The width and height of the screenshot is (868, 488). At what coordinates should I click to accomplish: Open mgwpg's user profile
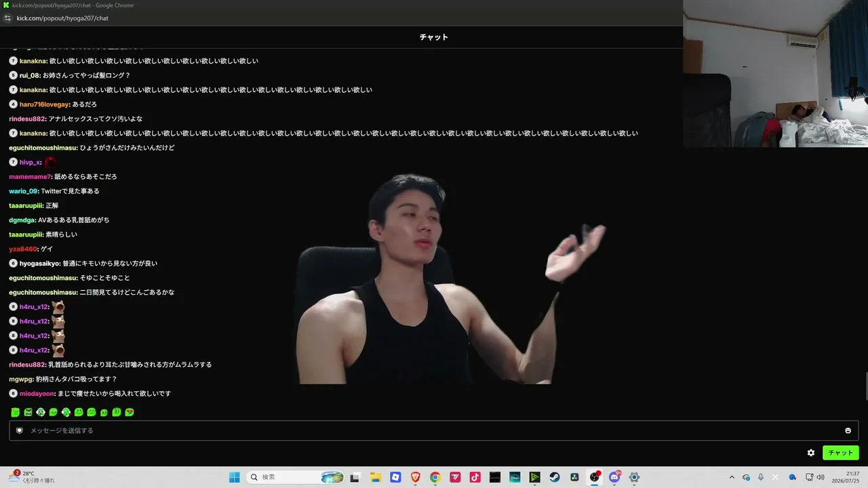coord(21,380)
